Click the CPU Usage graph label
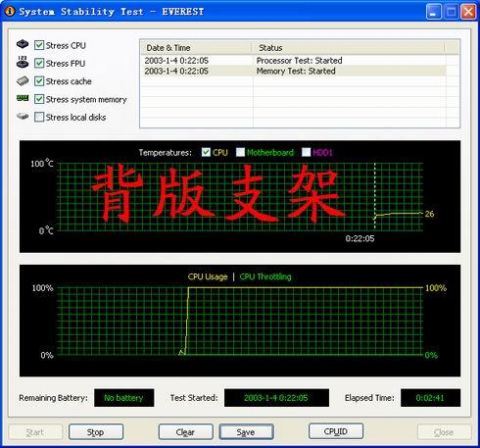The image size is (480, 448). click(x=208, y=276)
